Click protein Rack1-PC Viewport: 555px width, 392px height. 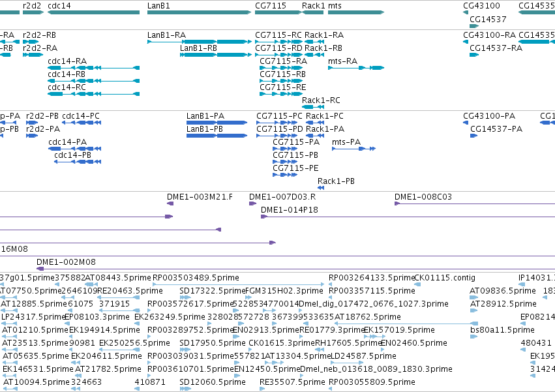(315, 123)
